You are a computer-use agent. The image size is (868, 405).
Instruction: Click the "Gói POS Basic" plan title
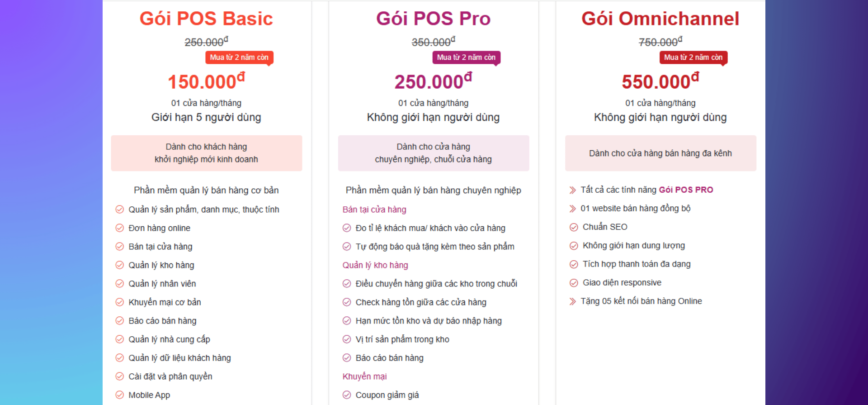tap(206, 19)
